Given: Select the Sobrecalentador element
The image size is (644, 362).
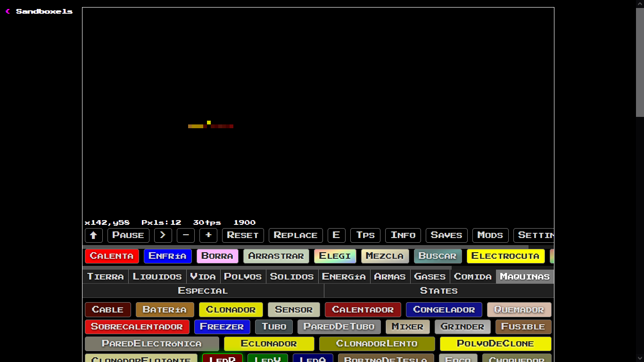Looking at the screenshot, I should pyautogui.click(x=137, y=327).
